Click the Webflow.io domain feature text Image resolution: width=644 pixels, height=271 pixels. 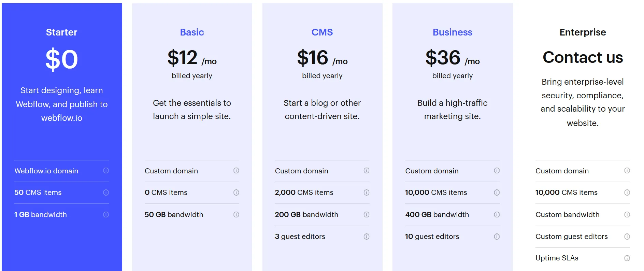click(x=46, y=171)
